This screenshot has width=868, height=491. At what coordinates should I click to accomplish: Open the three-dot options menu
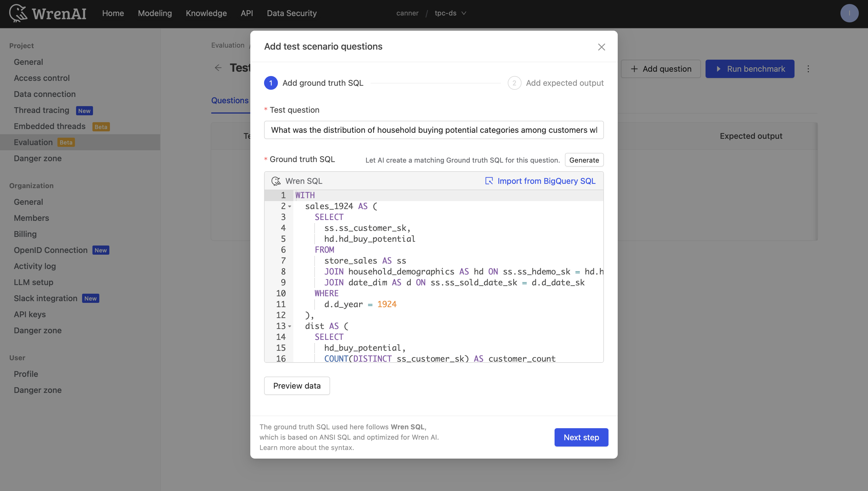pos(809,69)
